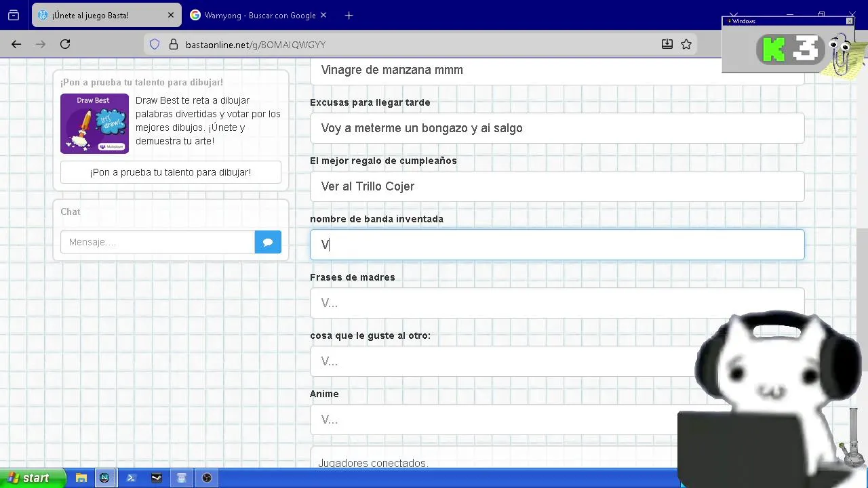This screenshot has width=868, height=488.
Task: Open a new tab with plus button
Action: [349, 15]
